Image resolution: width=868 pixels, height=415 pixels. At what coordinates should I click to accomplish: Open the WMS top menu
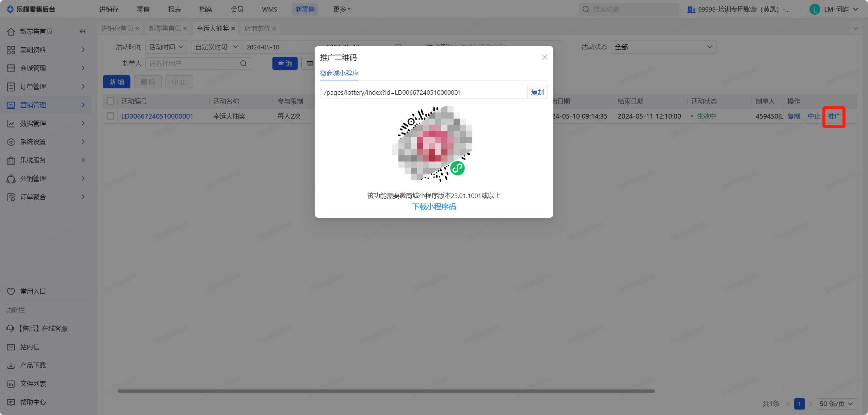pos(269,9)
